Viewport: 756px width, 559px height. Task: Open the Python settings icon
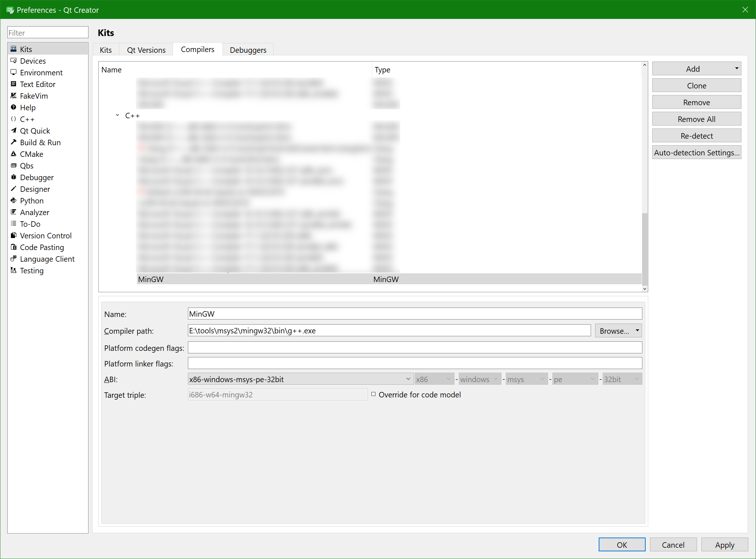coord(13,200)
